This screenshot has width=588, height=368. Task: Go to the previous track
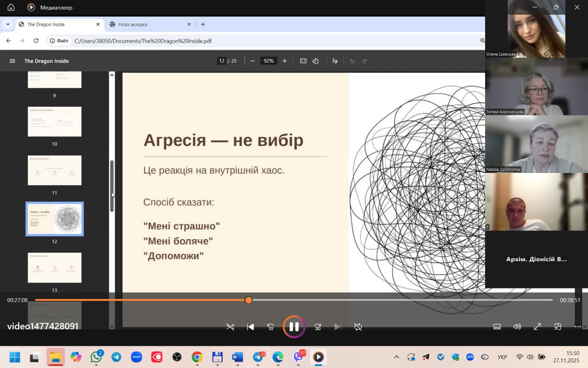click(250, 327)
